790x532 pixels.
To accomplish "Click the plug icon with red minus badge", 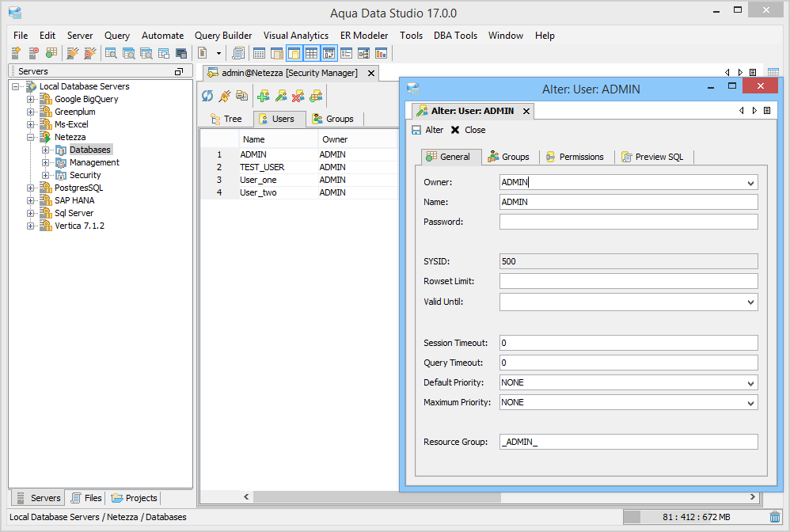I will pos(90,53).
